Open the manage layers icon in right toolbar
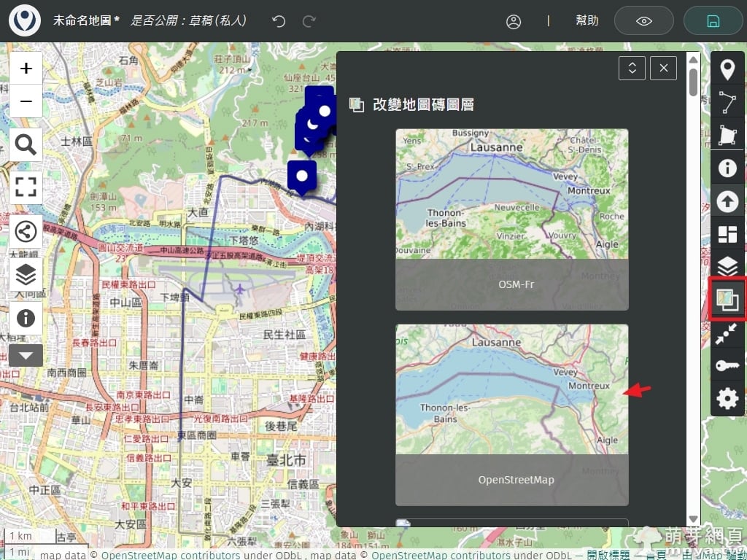Viewport: 747px width, 560px height. 727,267
